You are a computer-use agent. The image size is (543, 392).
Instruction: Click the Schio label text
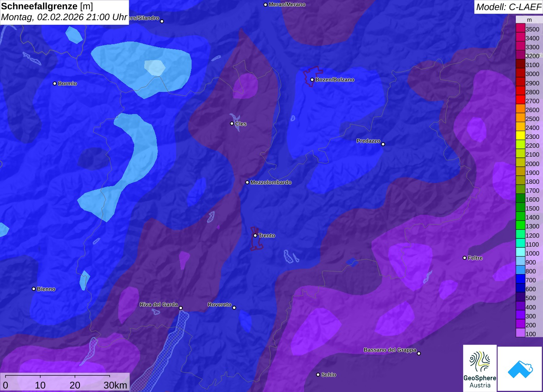click(x=329, y=375)
